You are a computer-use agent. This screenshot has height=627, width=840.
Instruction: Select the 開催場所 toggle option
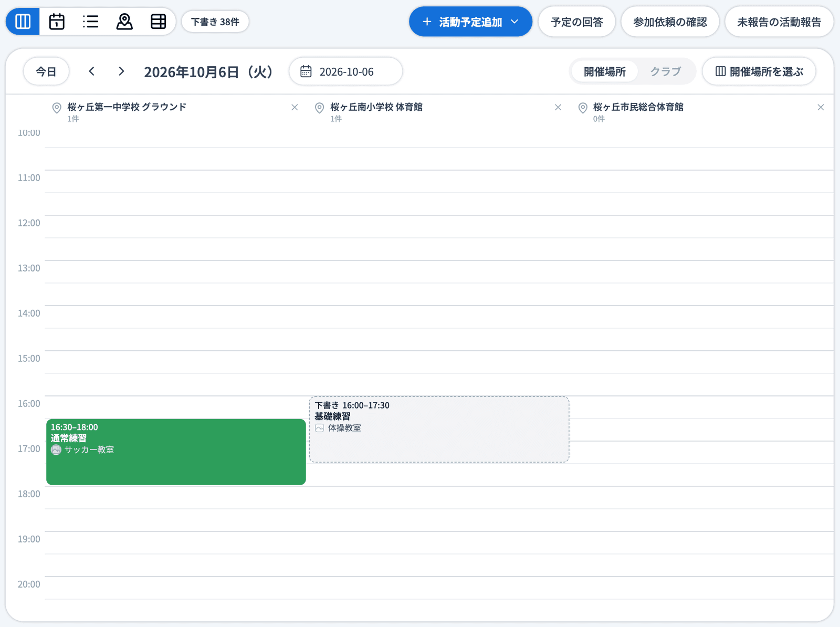(x=604, y=71)
